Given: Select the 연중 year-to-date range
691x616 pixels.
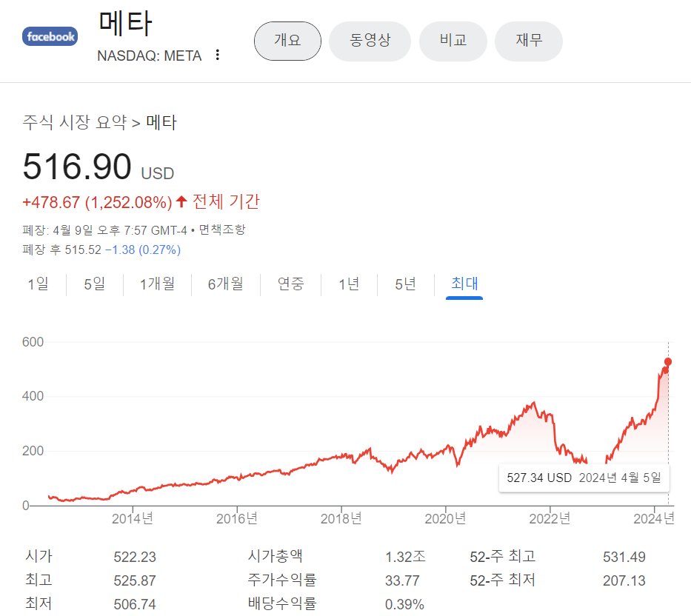Looking at the screenshot, I should pos(290,284).
